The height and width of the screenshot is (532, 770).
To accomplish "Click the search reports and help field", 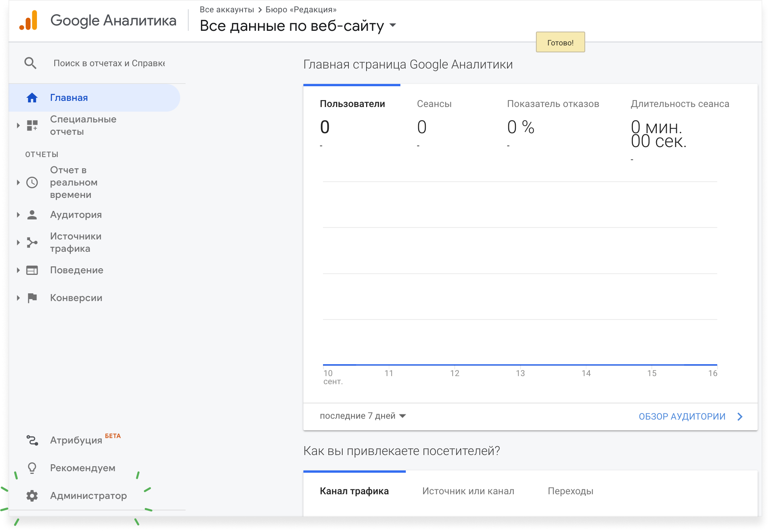I will 109,63.
